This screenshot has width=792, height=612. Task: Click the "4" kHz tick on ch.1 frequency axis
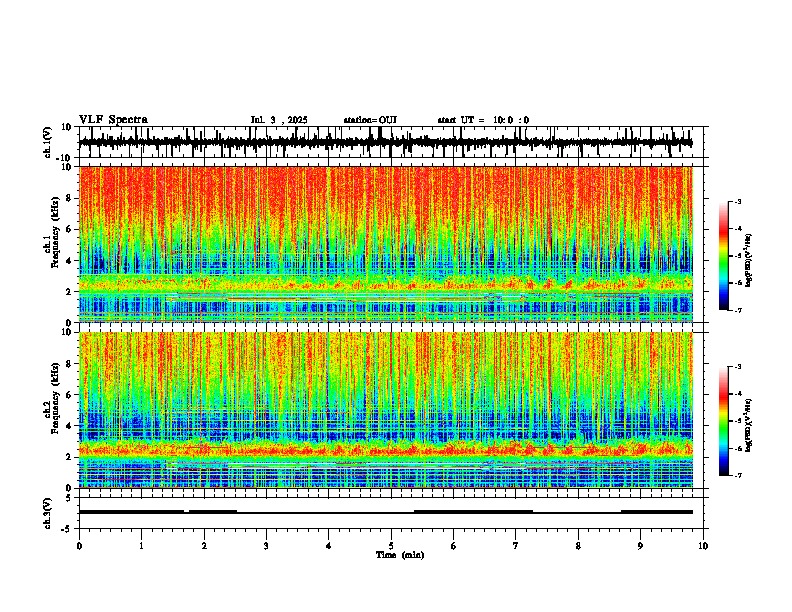[x=69, y=261]
